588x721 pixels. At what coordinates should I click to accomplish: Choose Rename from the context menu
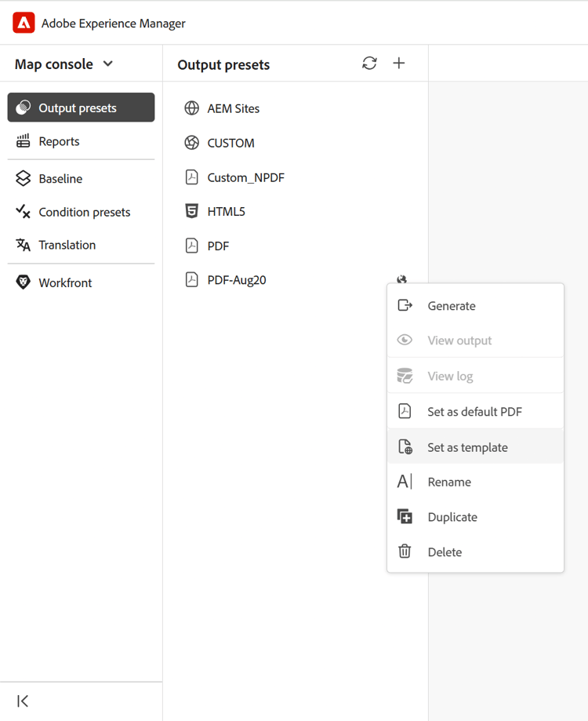(x=475, y=482)
